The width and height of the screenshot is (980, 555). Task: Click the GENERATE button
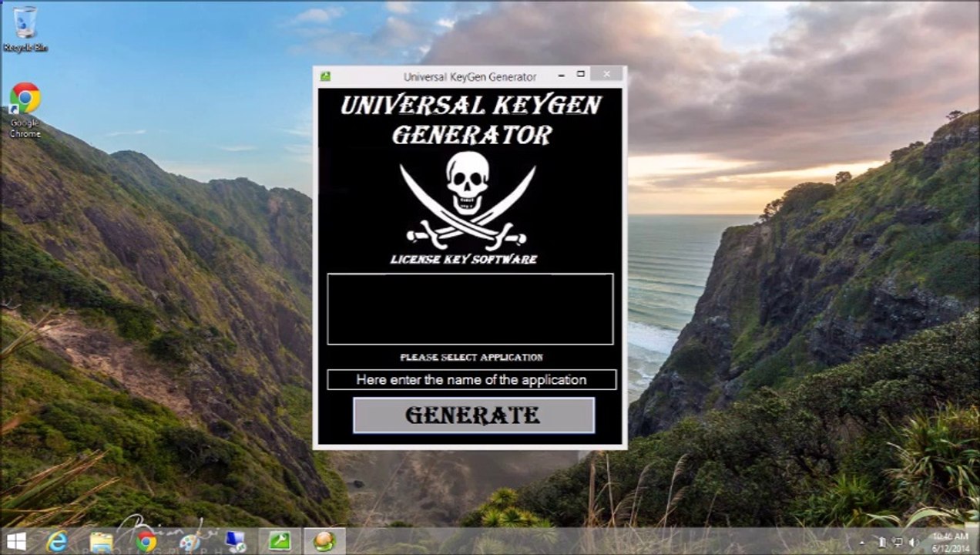473,415
